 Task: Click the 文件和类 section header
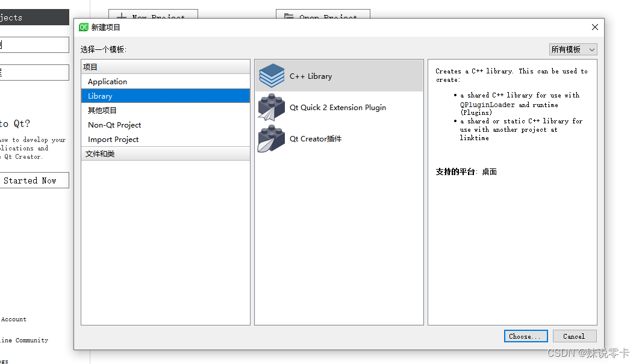coord(166,154)
